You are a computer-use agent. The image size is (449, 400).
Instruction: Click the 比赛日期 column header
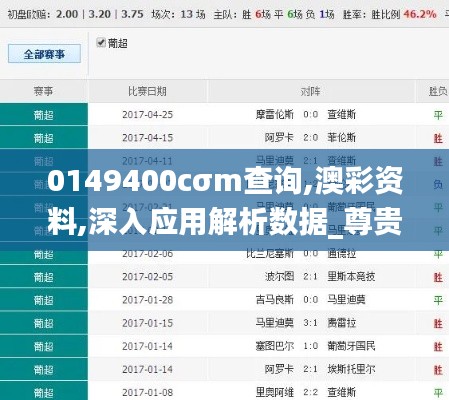point(147,91)
